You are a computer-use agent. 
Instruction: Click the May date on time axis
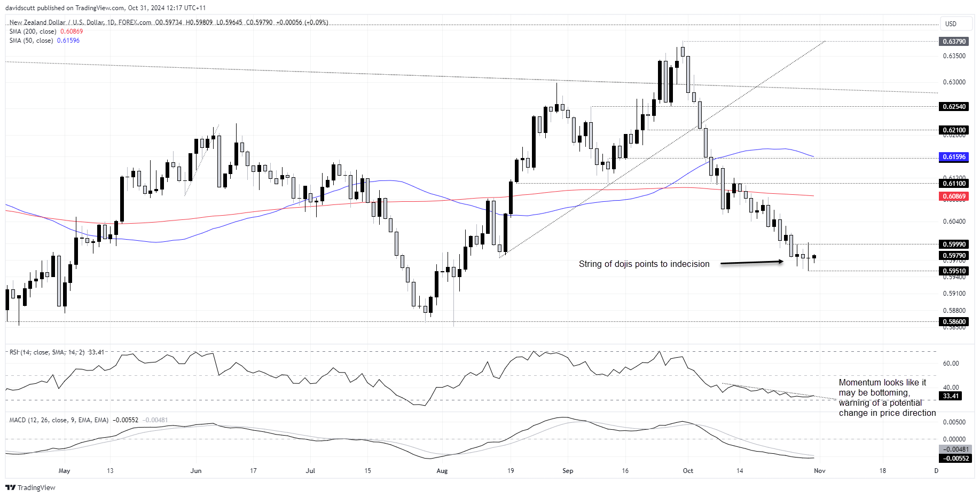[x=64, y=471]
